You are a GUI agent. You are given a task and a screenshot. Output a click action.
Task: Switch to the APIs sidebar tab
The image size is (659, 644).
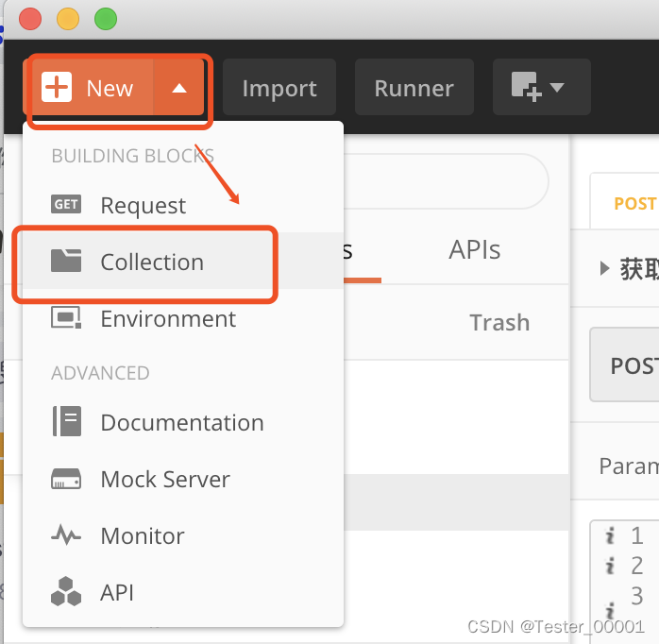coord(475,249)
